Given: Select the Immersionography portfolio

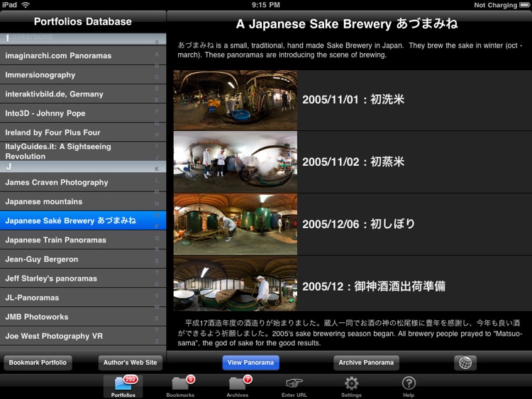Looking at the screenshot, I should 83,75.
